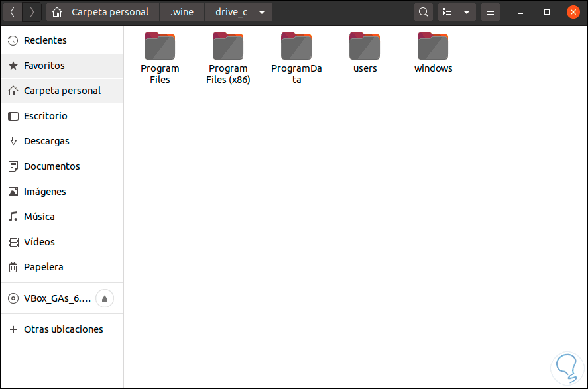Eject the VBox_GAs disc
588x389 pixels.
(105, 298)
